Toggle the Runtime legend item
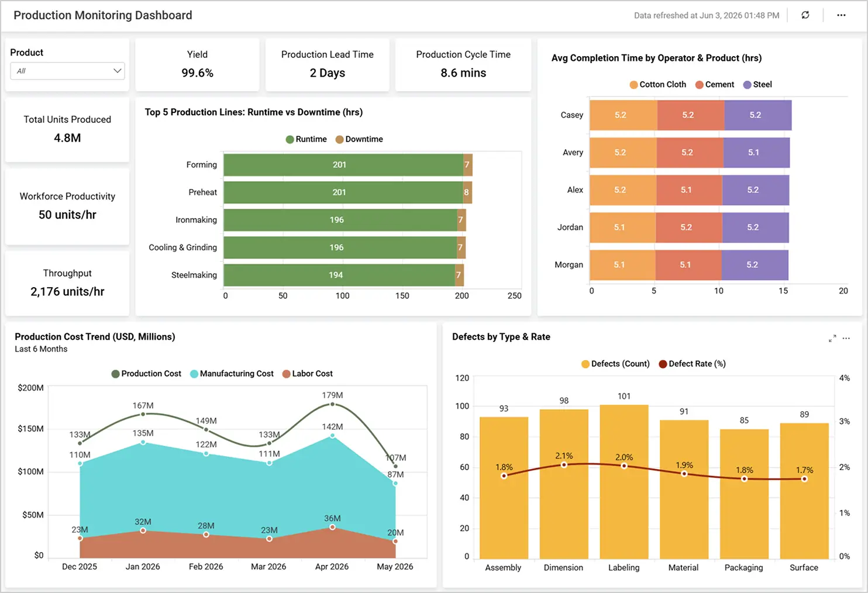The width and height of the screenshot is (868, 593). click(x=306, y=139)
